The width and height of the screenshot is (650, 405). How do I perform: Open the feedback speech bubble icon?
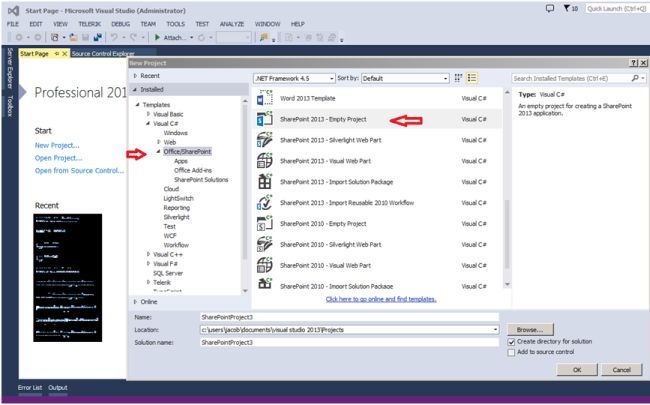tap(550, 8)
